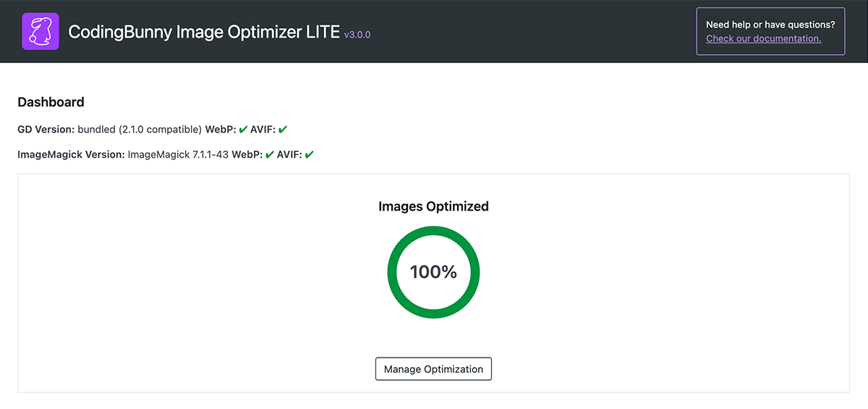Click the GD row 'WebP:' label
The width and height of the screenshot is (868, 409).
[221, 130]
